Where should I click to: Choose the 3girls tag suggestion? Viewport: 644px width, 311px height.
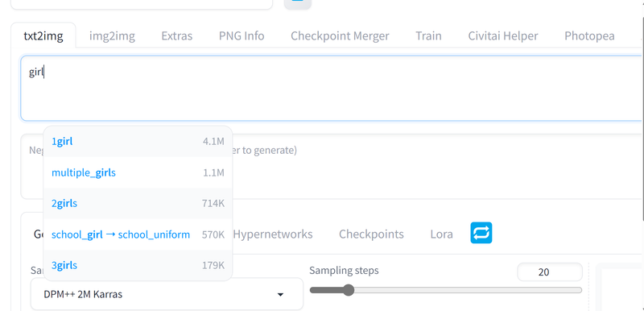click(138, 265)
